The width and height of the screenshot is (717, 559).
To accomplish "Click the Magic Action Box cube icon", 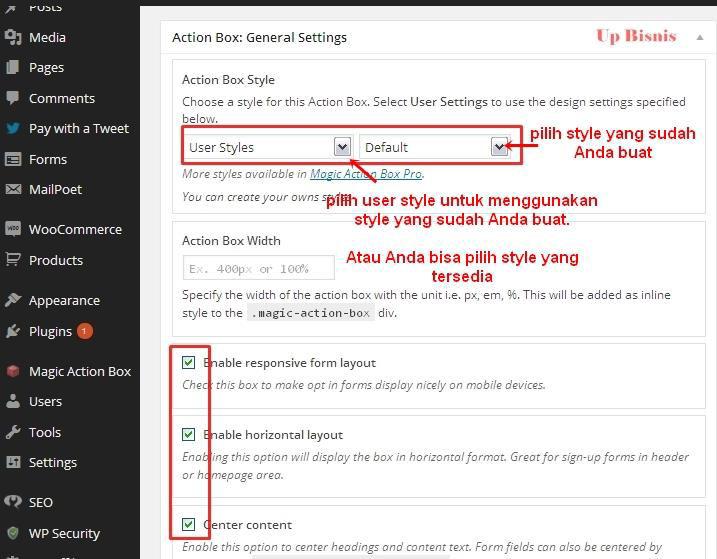I will click(x=13, y=371).
